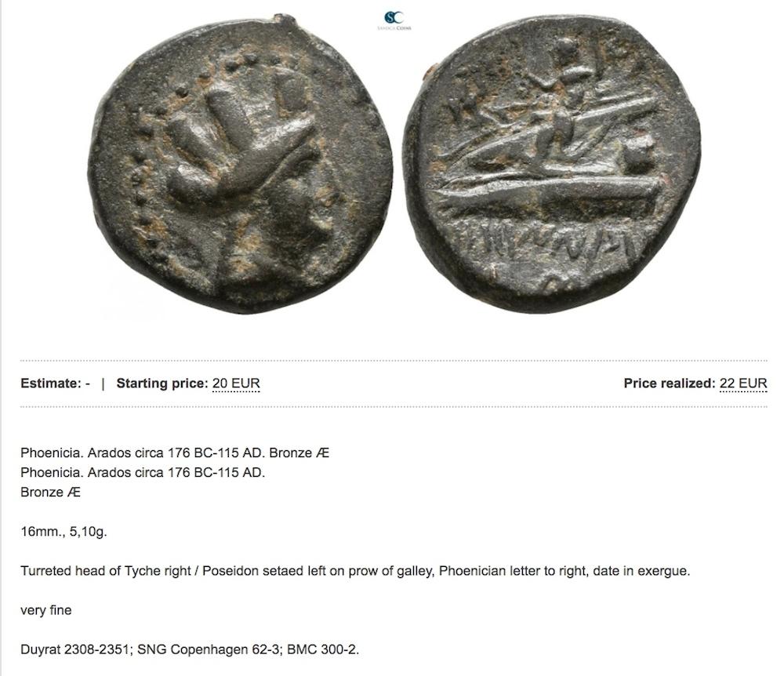Click the standalone Bronze Æ line
Screen dimensions: 784x676
(50, 492)
